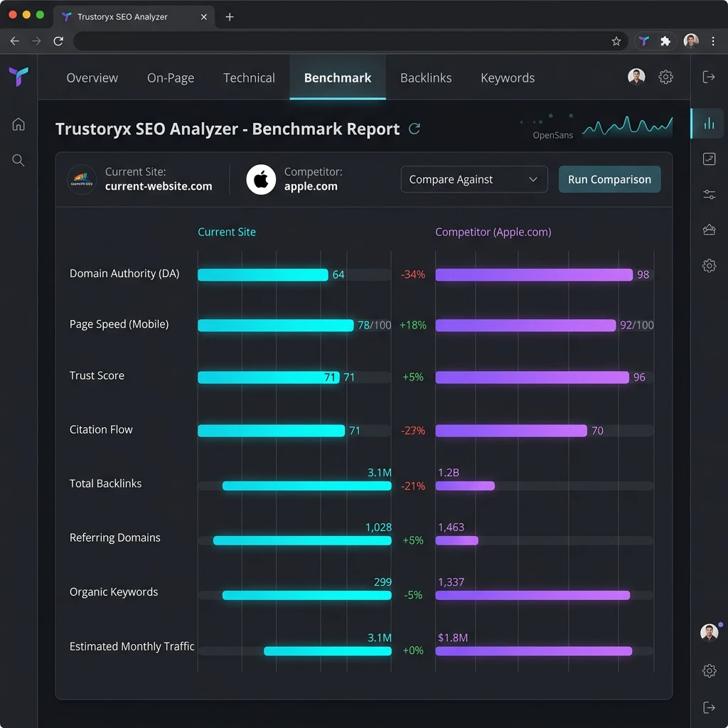Expand the Compare Against dropdown

pos(474,179)
